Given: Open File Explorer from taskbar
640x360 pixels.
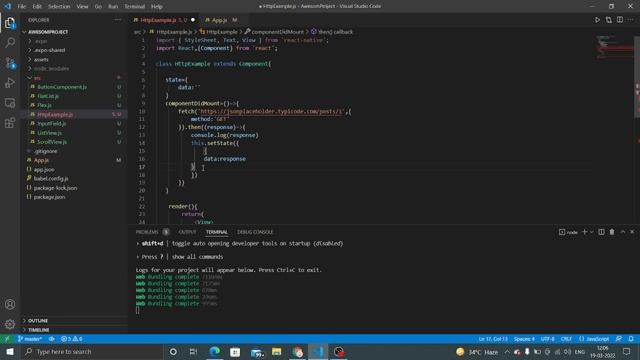Looking at the screenshot, I should [276, 351].
